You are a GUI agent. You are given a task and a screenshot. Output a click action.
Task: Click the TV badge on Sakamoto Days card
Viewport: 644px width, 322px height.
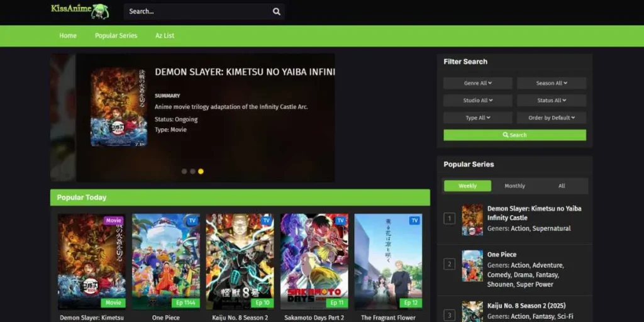point(340,221)
